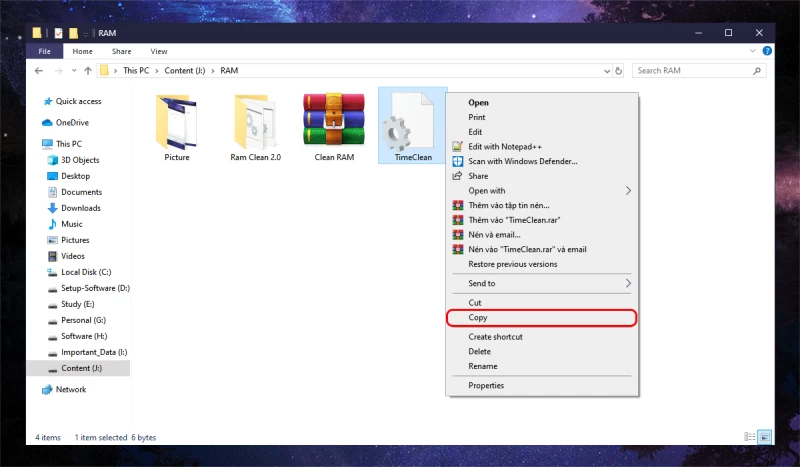Viewport: 800px width, 467px height.
Task: Refresh the RAM folder view
Action: click(x=618, y=71)
